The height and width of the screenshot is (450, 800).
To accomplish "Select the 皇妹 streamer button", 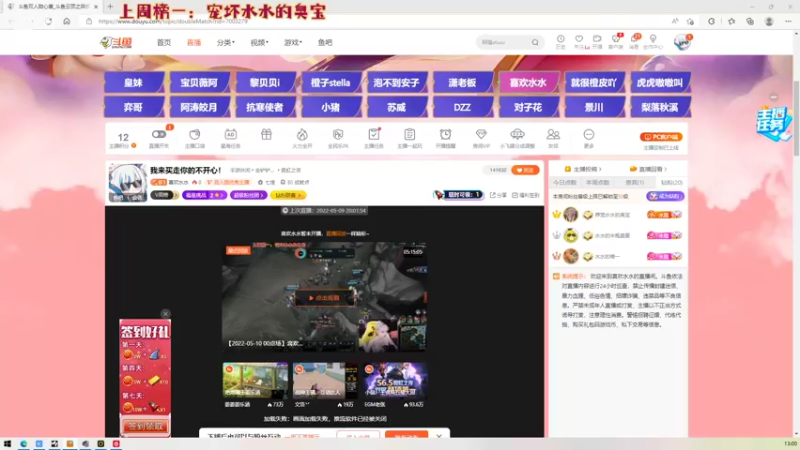I will (134, 82).
